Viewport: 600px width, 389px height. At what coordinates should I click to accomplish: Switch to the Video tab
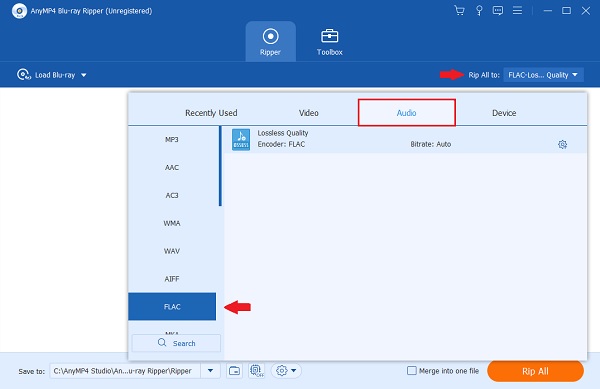308,113
